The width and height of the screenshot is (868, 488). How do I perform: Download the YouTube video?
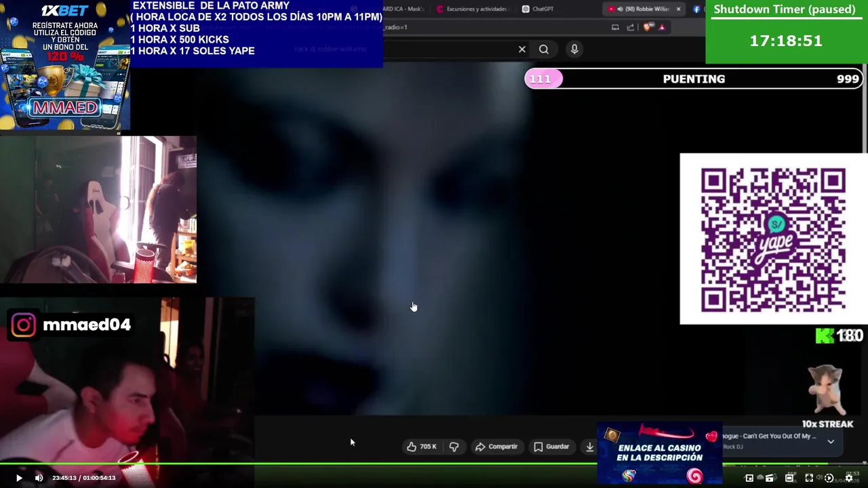[x=589, y=447]
